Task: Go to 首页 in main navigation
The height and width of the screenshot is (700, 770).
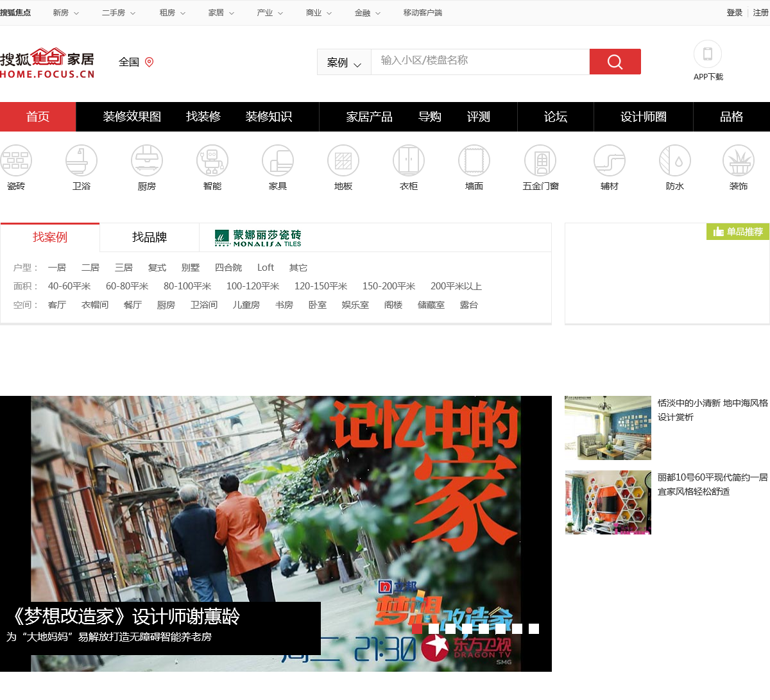Action: point(38,117)
